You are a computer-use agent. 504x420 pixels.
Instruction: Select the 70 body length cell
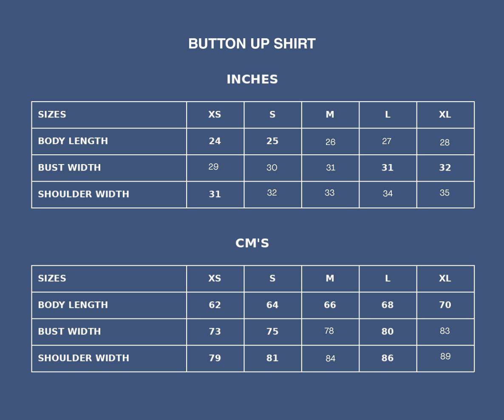click(445, 305)
